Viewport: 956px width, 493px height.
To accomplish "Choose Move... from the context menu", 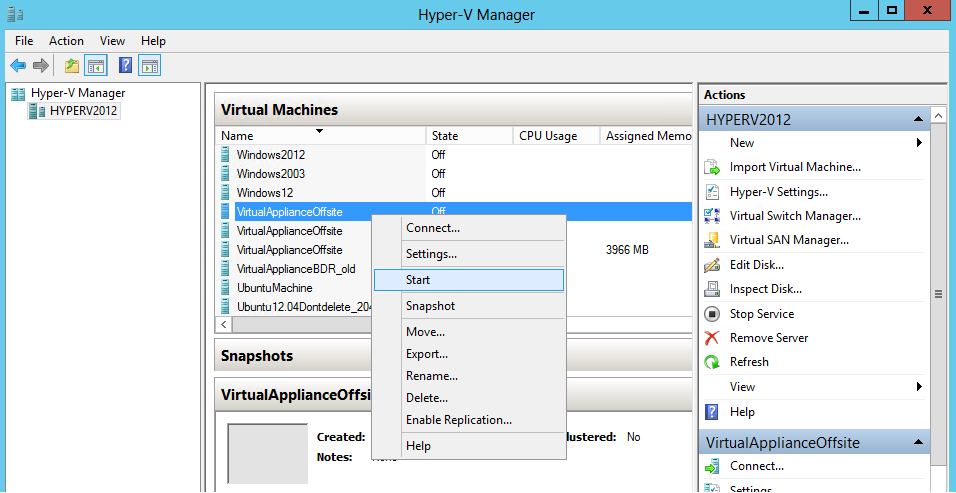I will pos(468,332).
